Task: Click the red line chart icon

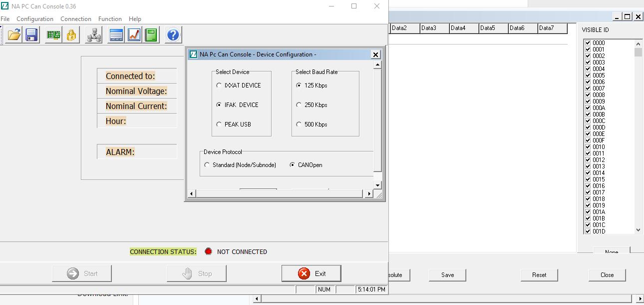Action: (134, 35)
